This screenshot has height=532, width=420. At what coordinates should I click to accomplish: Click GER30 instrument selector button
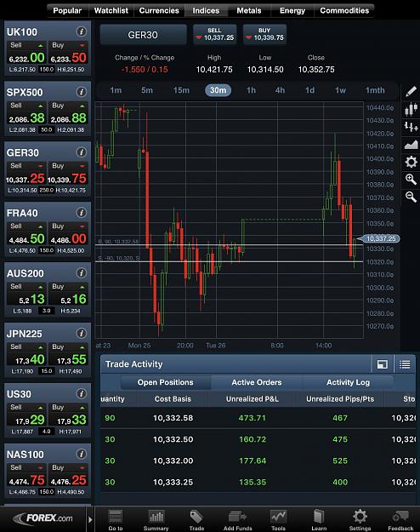[x=143, y=35]
